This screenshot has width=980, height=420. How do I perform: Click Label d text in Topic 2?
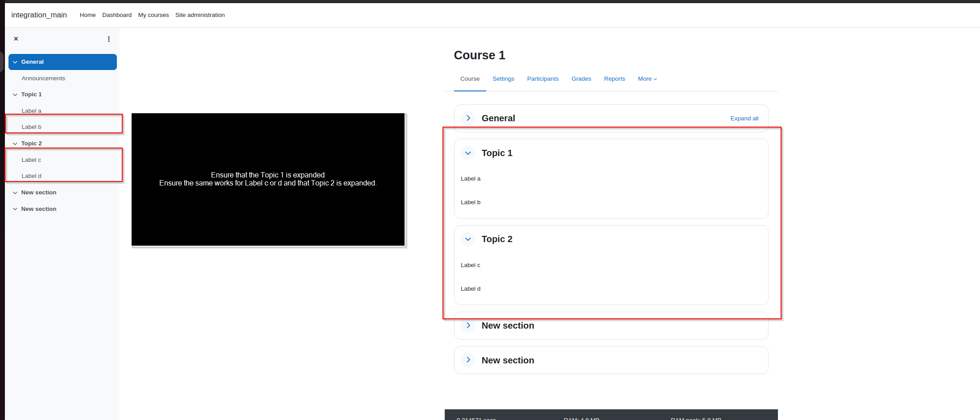pos(471,289)
